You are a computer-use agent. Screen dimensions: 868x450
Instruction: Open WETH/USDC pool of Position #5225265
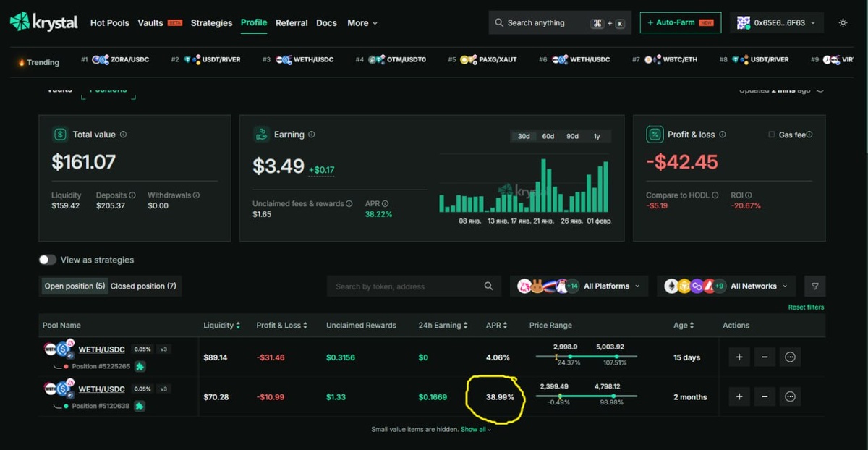(101, 349)
